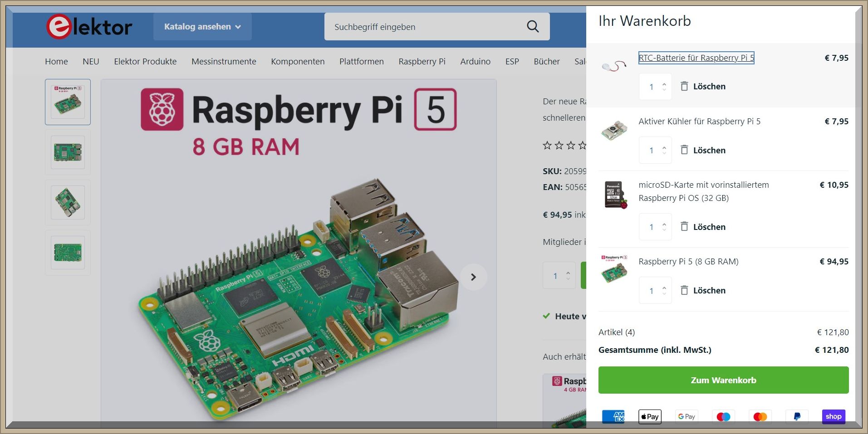Image resolution: width=868 pixels, height=434 pixels.
Task: Click the Apple Pay payment icon
Action: tap(650, 416)
